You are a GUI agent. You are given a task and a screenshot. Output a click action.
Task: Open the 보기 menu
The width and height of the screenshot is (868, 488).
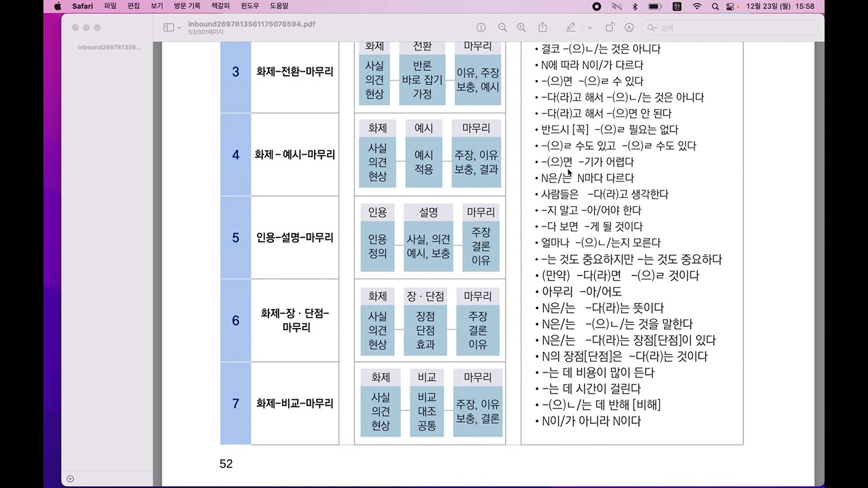[x=157, y=6]
